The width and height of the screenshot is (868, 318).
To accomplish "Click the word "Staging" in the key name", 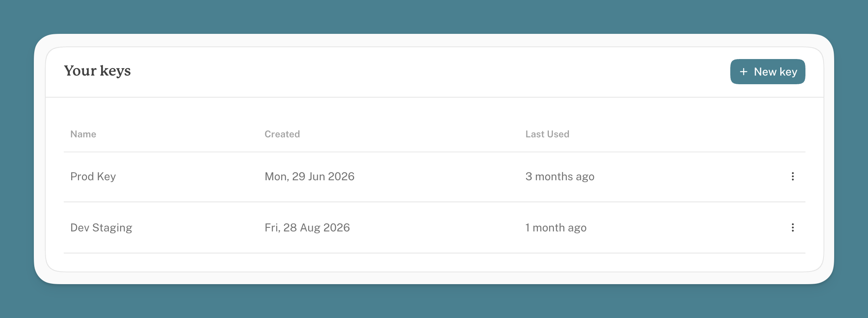I will [x=112, y=228].
